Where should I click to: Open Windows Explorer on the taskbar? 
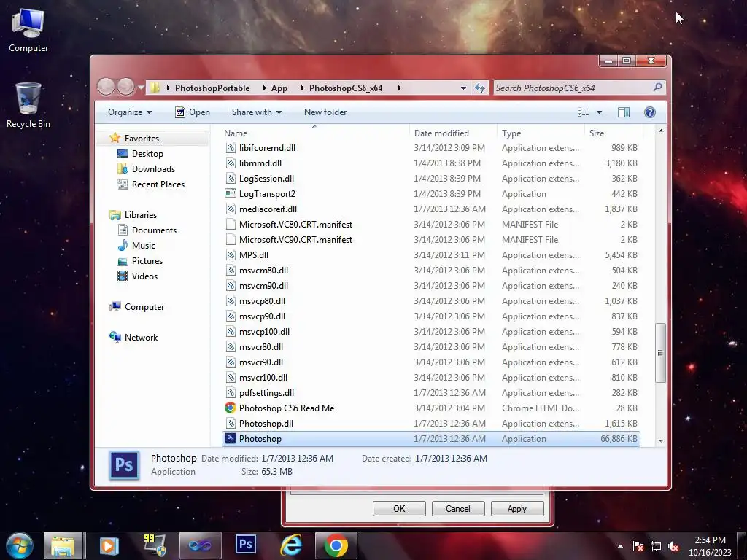[x=63, y=545]
